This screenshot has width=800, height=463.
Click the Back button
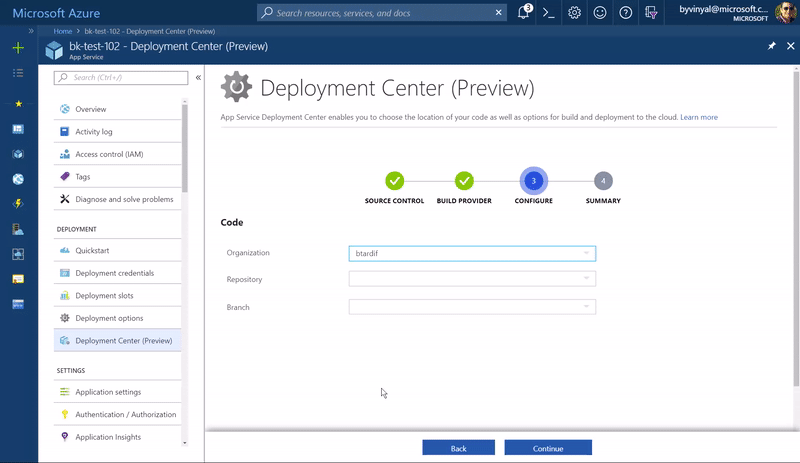458,448
